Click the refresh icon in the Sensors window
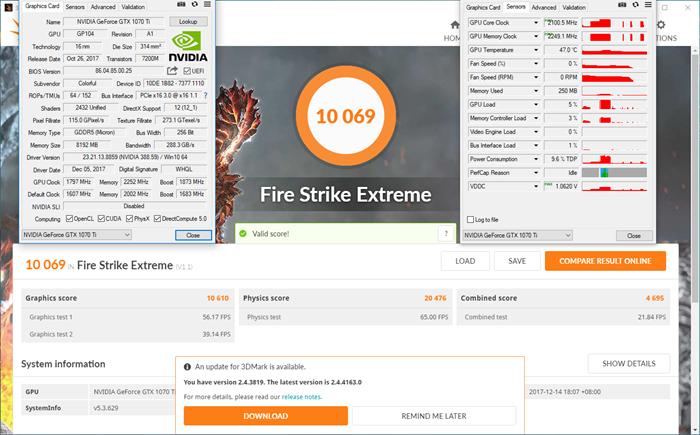Viewport: 700px width, 435px height. coord(635,5)
